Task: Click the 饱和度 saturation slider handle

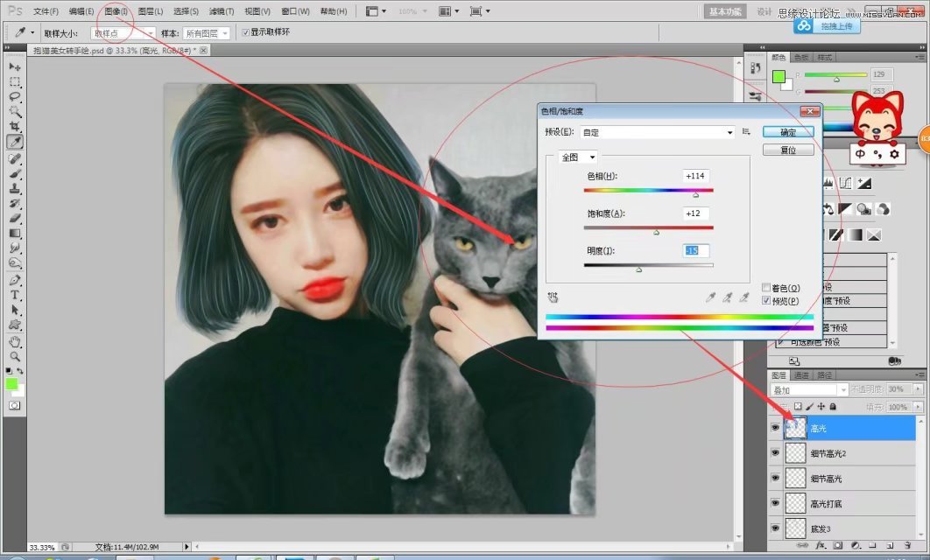Action: [656, 232]
